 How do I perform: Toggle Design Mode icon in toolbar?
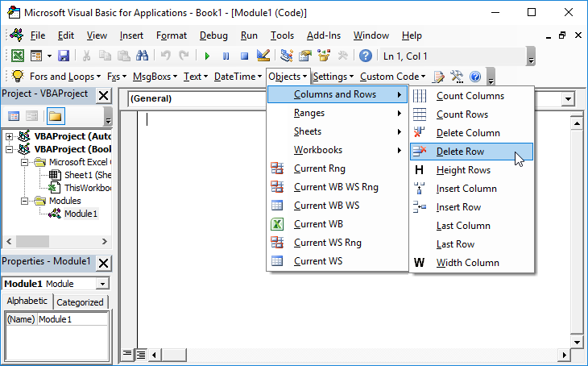pyautogui.click(x=263, y=56)
